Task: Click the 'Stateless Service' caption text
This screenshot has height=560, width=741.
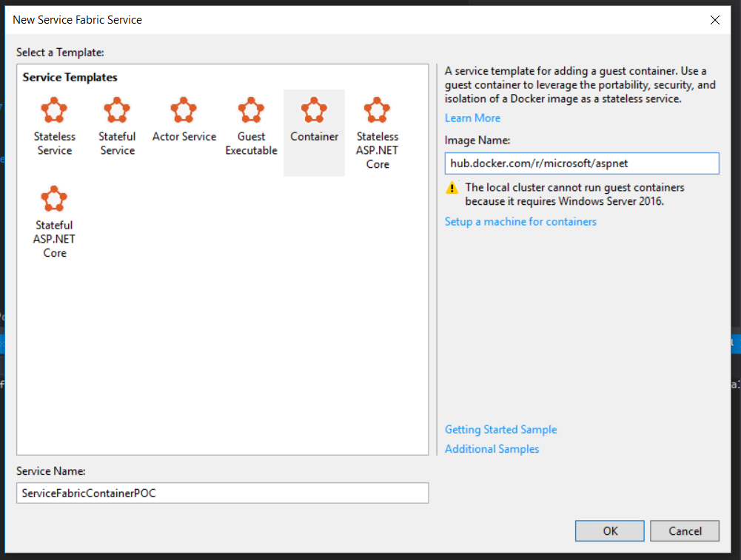Action: [x=55, y=144]
